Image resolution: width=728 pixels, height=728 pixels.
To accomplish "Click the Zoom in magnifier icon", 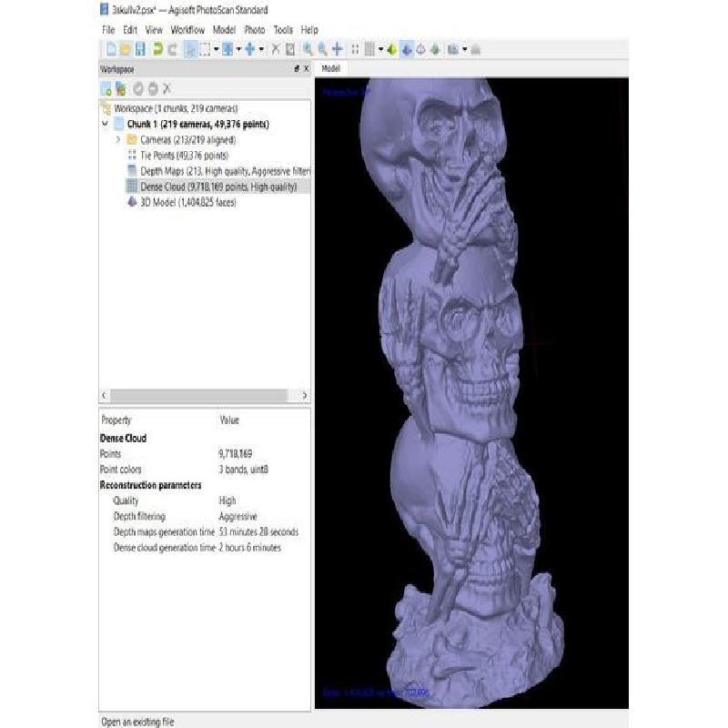I will click(308, 49).
